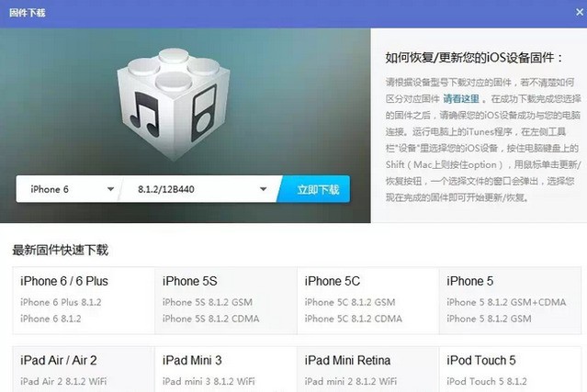Click the 立即下载 download button

tap(314, 189)
